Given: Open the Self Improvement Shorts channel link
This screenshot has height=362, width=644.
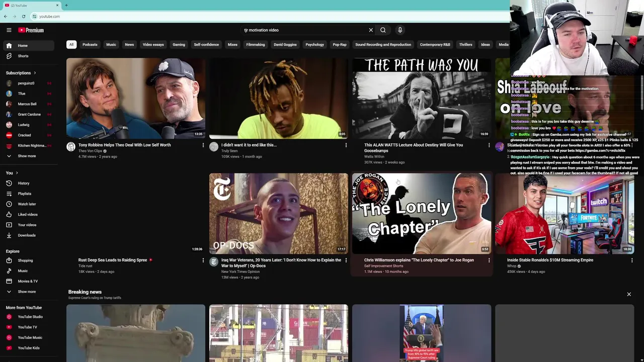Looking at the screenshot, I should [x=384, y=266].
